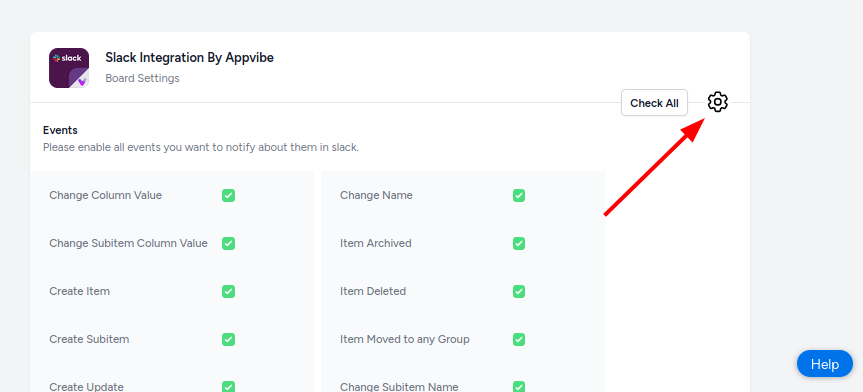
Task: Toggle Item Moved to any Group checkbox
Action: pyautogui.click(x=519, y=339)
